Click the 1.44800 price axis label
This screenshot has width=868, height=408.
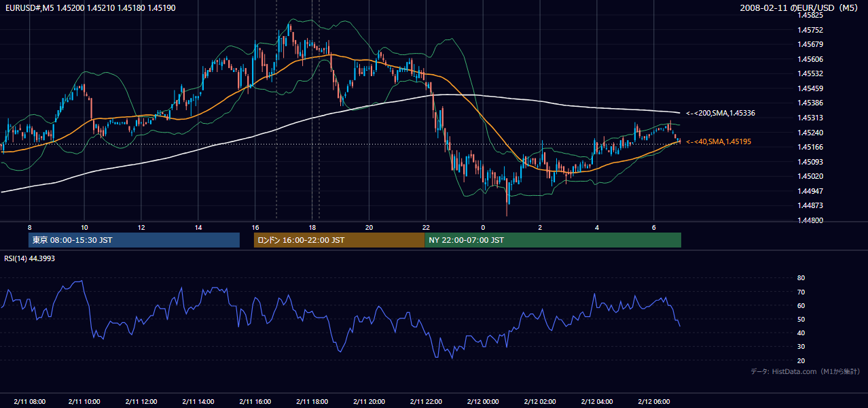point(810,220)
